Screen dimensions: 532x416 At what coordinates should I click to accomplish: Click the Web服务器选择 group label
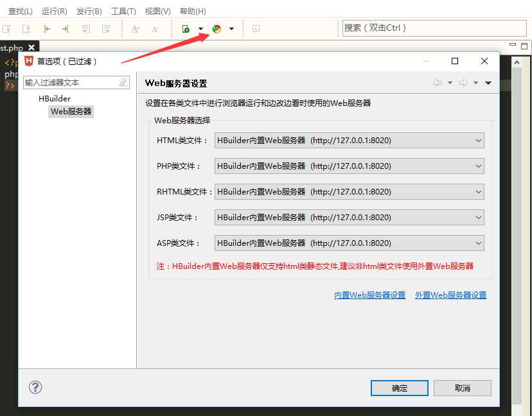pyautogui.click(x=182, y=120)
